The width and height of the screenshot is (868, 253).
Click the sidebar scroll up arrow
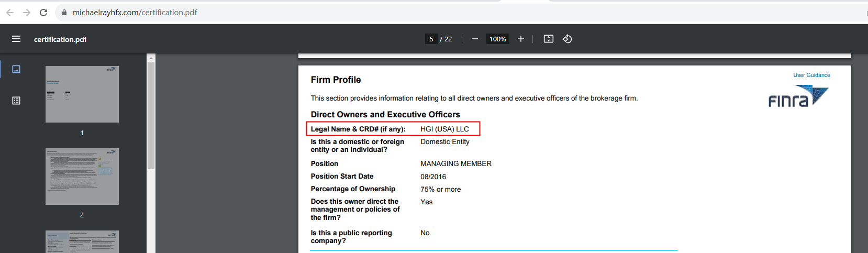pyautogui.click(x=151, y=58)
